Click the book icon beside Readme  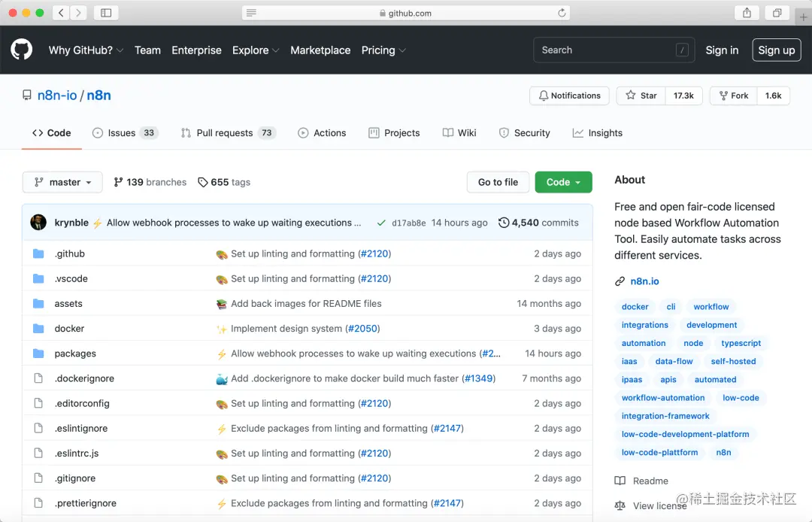(620, 481)
